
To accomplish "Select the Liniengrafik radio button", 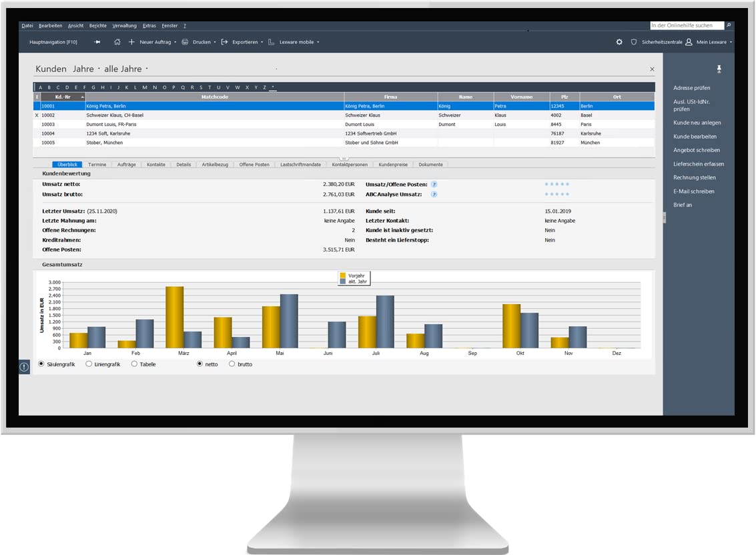I will pyautogui.click(x=89, y=364).
